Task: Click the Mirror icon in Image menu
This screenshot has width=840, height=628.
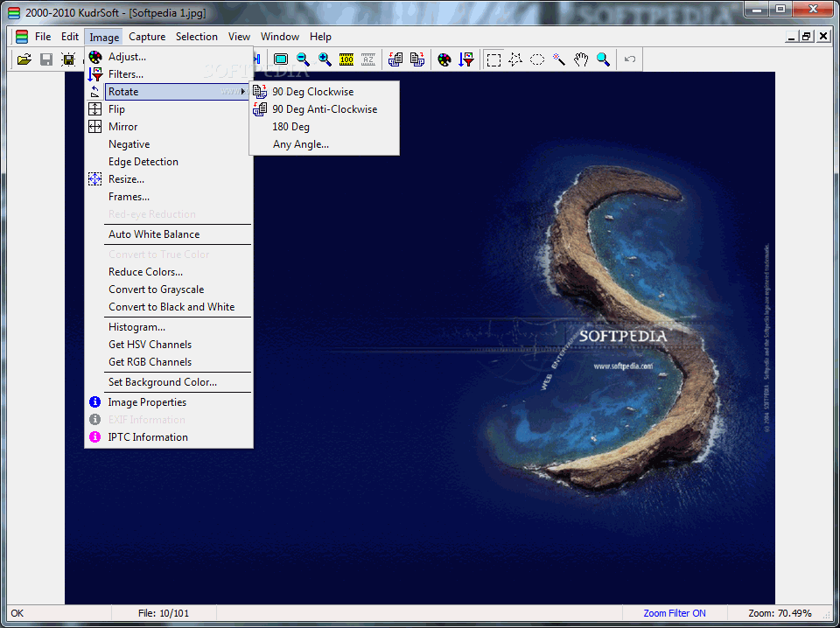Action: [94, 127]
